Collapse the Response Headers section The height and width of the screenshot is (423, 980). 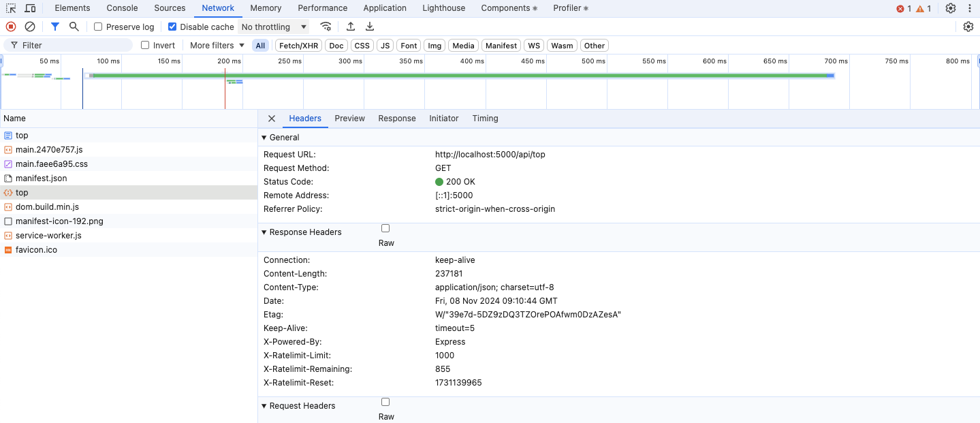click(264, 232)
